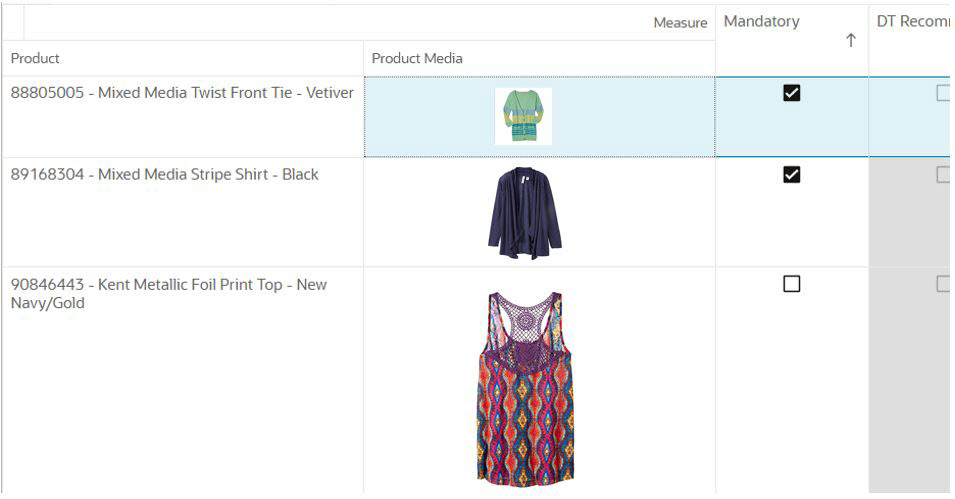955x499 pixels.
Task: Open the colorful crochet tank top image
Action: point(525,389)
